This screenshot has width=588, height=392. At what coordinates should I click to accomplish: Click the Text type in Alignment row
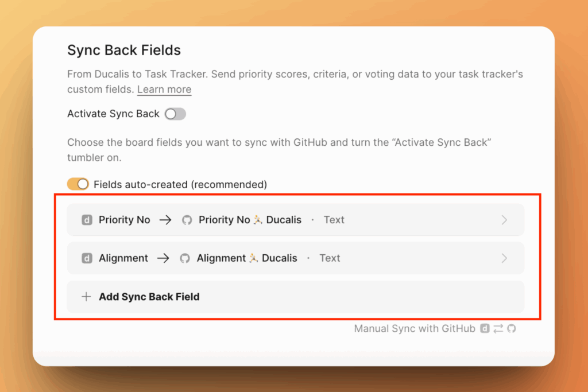(330, 258)
